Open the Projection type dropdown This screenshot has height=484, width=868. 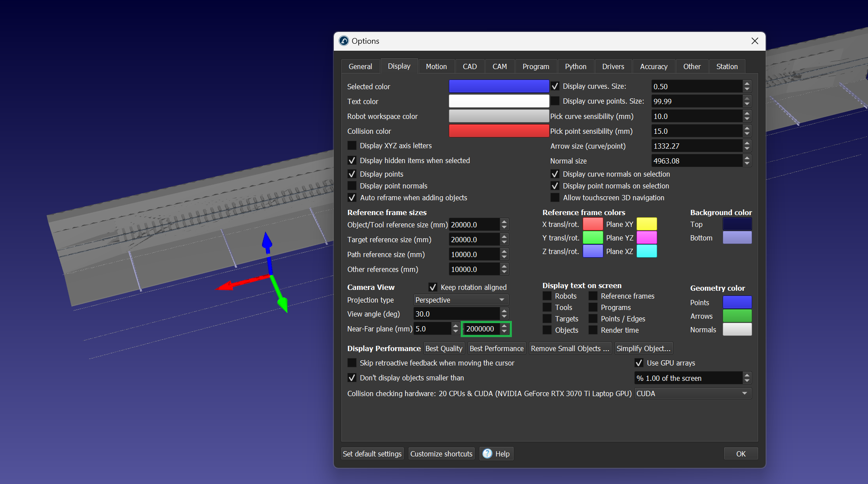click(x=460, y=300)
